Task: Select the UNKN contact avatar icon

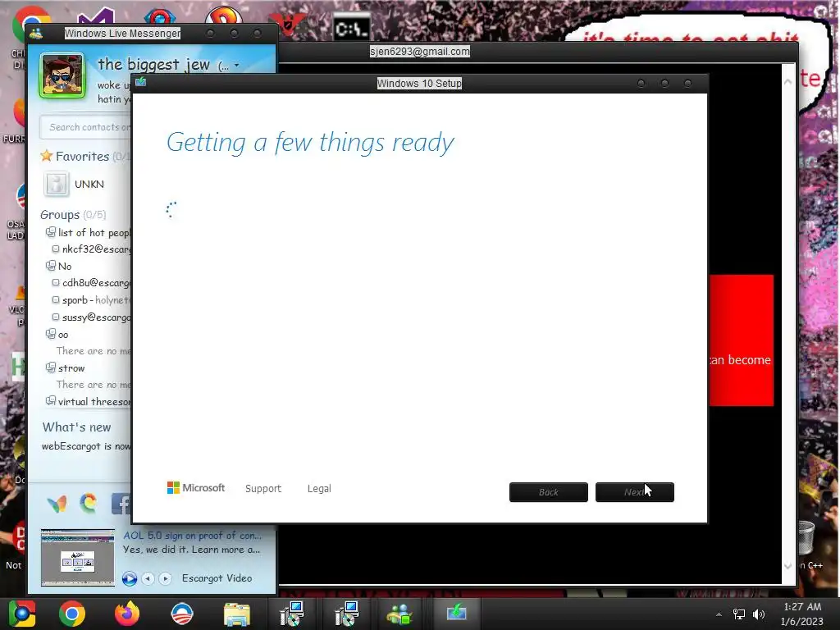Action: point(56,184)
